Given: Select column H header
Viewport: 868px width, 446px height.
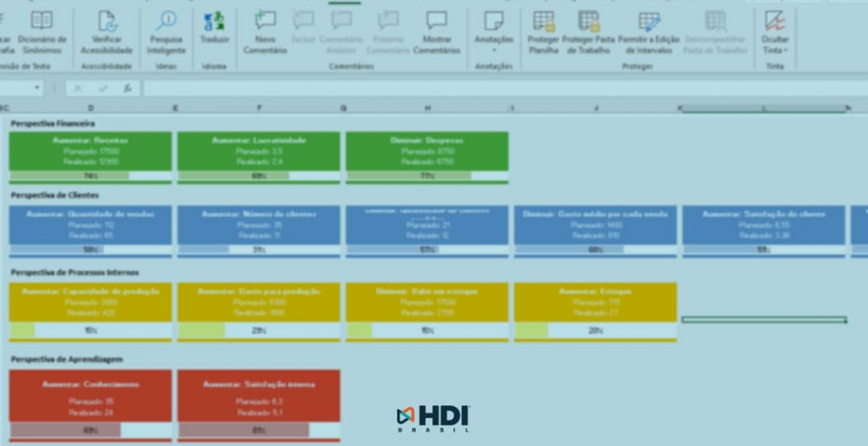Looking at the screenshot, I should (x=428, y=108).
